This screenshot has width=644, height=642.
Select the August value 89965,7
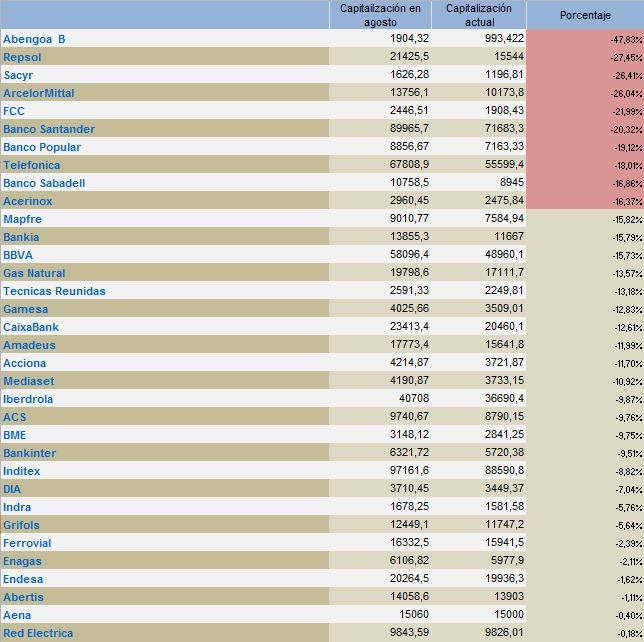409,128
